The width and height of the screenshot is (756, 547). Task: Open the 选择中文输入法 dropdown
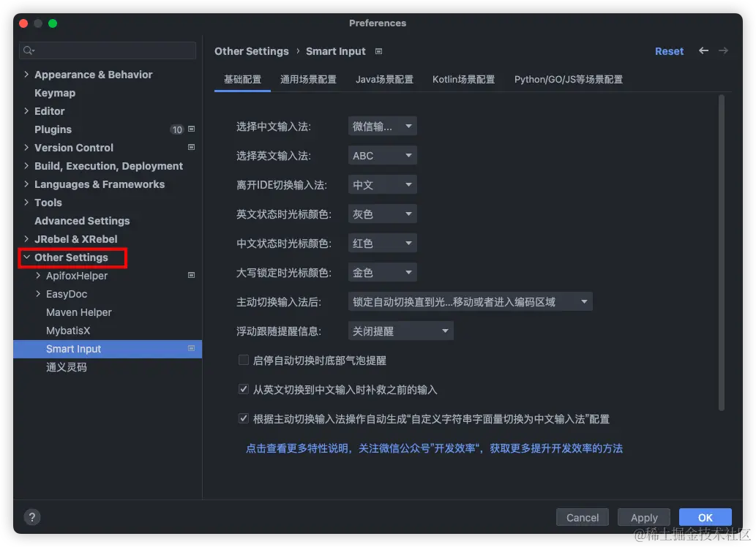tap(382, 127)
